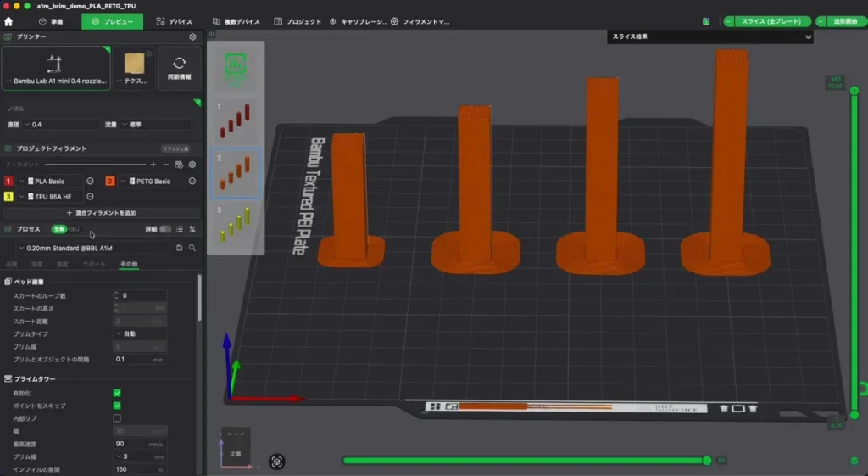Screen dimensions: 868x476
Task: Enable 内部リブ checkbox
Action: coord(117,418)
